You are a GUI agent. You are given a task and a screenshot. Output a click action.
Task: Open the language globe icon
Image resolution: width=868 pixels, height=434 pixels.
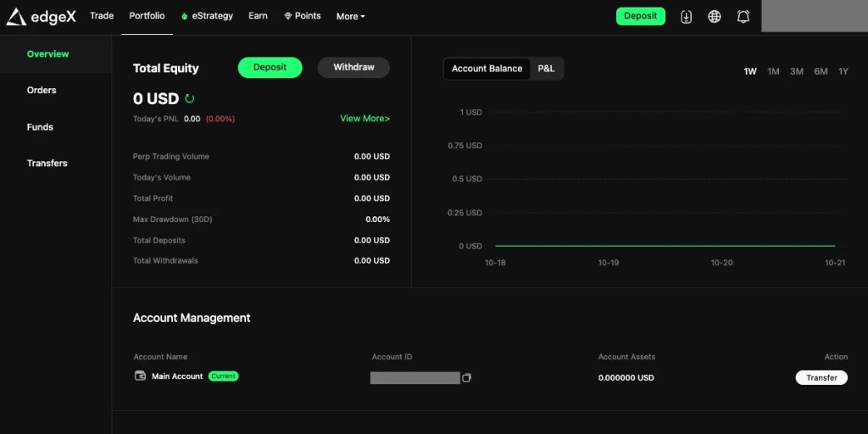pyautogui.click(x=715, y=17)
